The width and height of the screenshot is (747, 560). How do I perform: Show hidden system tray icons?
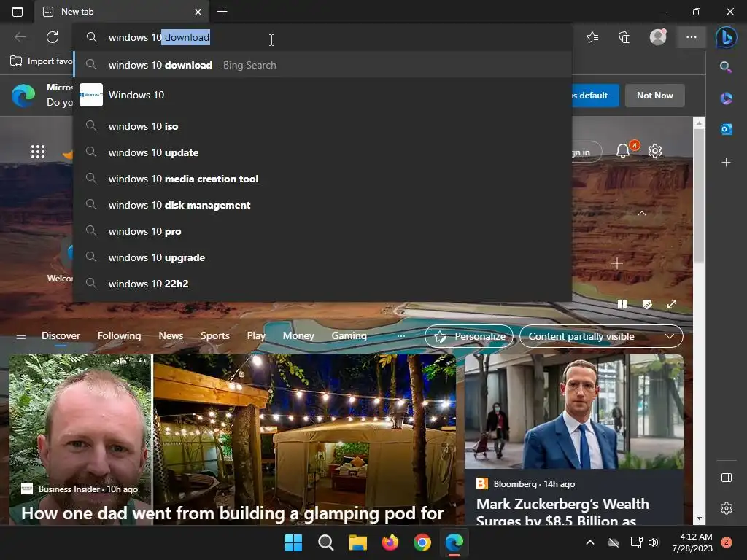point(589,542)
